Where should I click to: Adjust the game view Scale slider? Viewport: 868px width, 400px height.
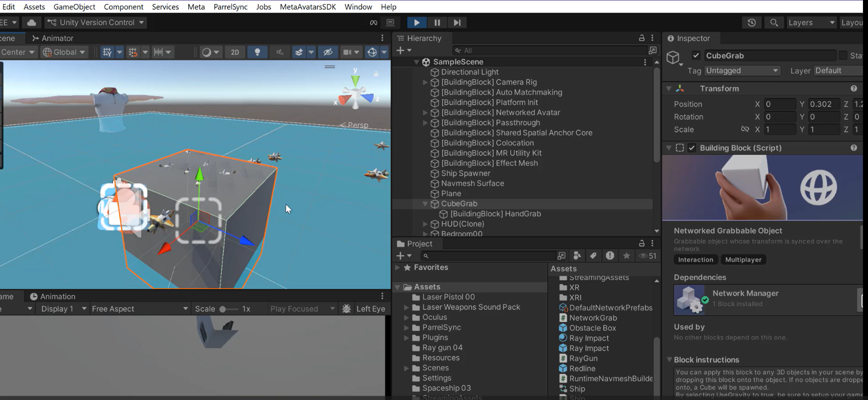tap(223, 309)
